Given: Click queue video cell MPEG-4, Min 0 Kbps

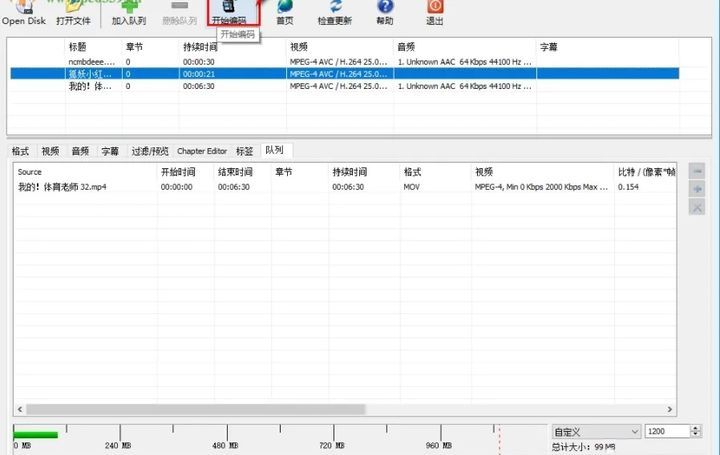Looking at the screenshot, I should click(541, 187).
